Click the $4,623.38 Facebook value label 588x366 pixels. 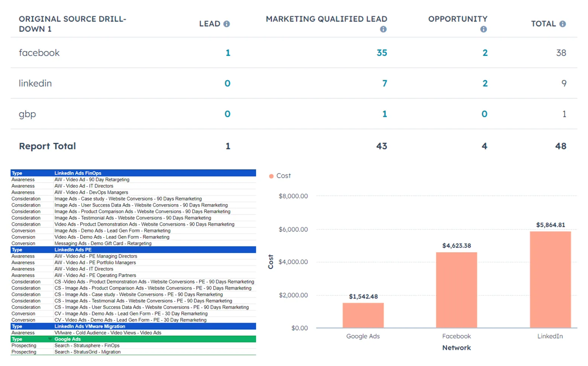click(x=456, y=246)
